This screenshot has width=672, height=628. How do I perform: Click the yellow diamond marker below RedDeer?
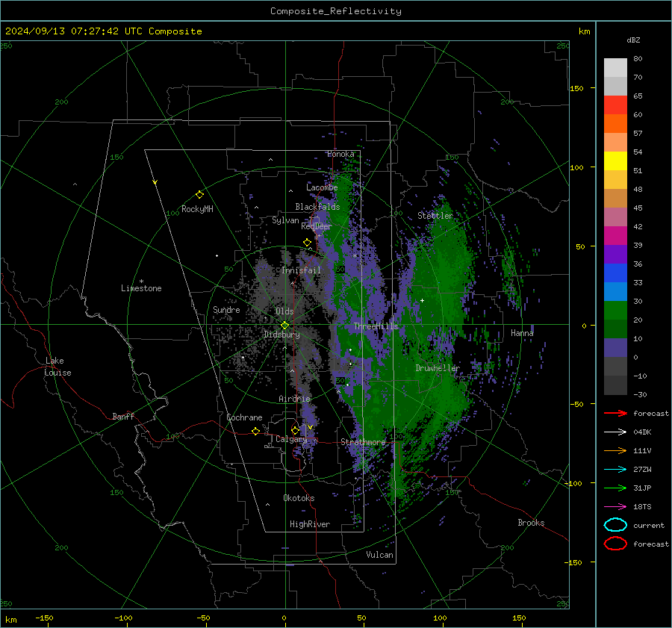click(x=308, y=243)
